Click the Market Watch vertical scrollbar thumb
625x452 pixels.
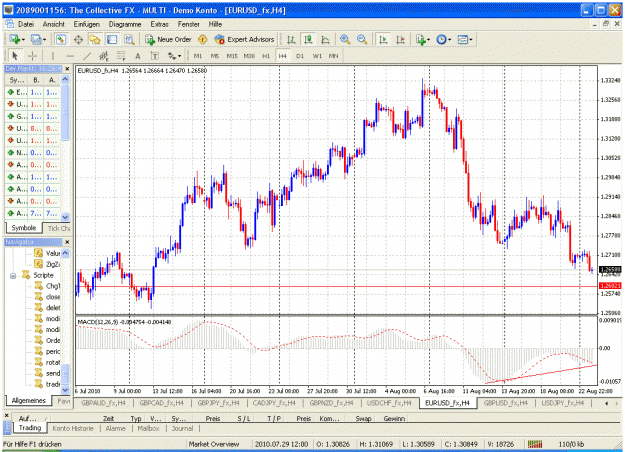pos(65,112)
